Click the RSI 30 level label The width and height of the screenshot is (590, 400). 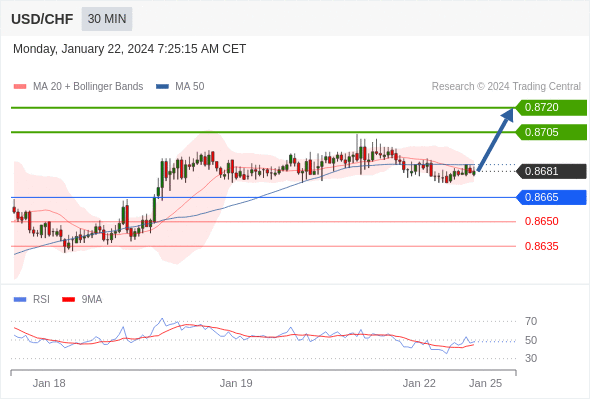tap(531, 358)
